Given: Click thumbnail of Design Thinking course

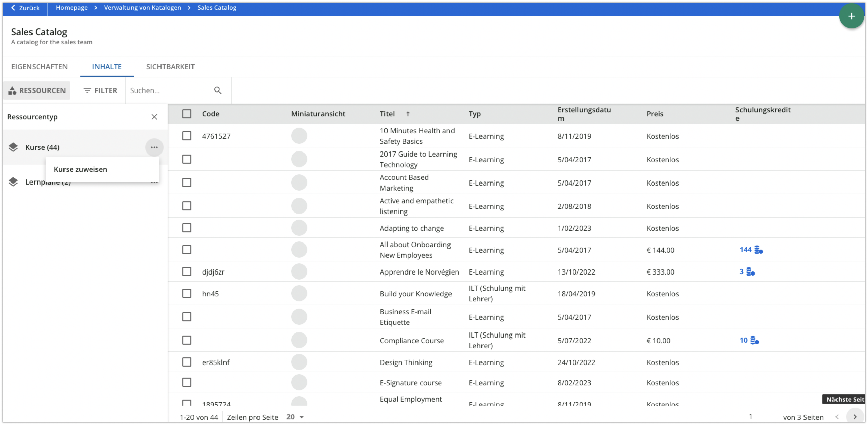Looking at the screenshot, I should pyautogui.click(x=299, y=362).
